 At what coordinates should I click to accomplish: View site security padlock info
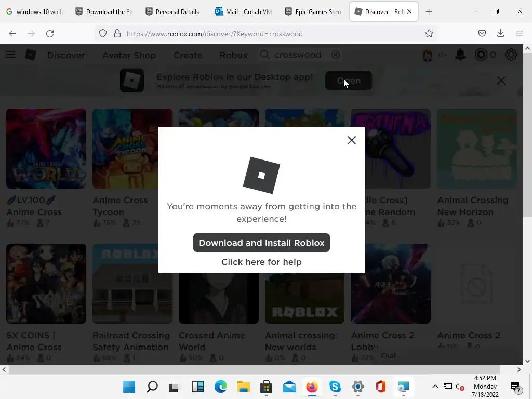117,34
